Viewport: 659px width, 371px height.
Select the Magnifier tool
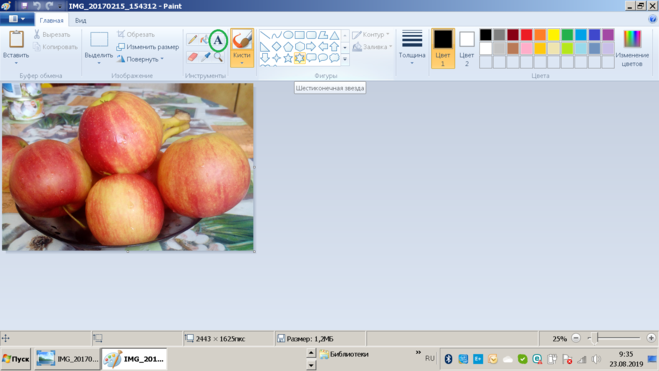coord(218,57)
